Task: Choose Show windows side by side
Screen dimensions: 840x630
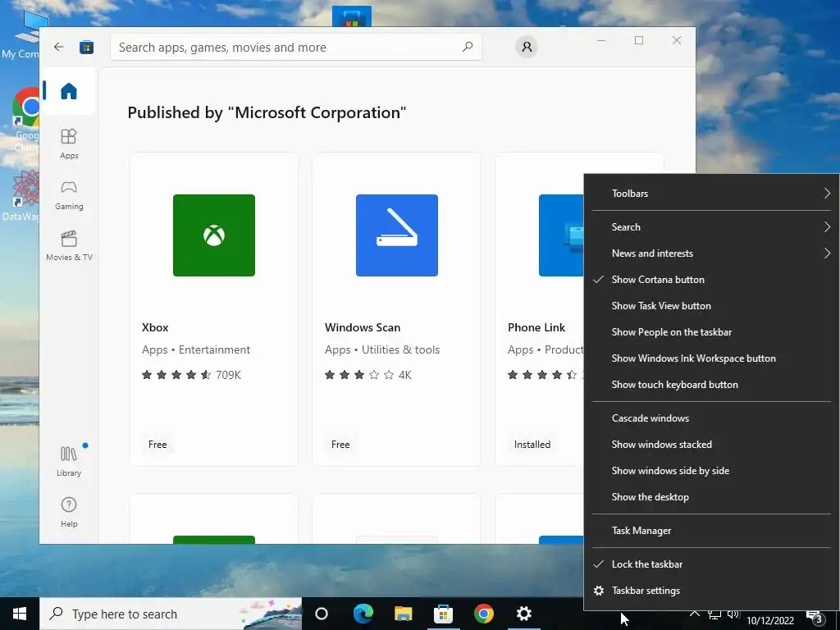Action: click(711, 471)
